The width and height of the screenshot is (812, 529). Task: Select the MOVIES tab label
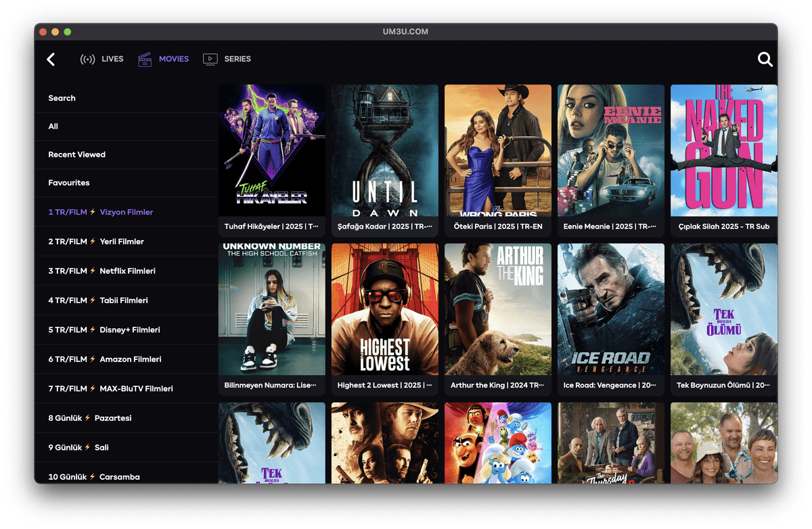pyautogui.click(x=174, y=60)
